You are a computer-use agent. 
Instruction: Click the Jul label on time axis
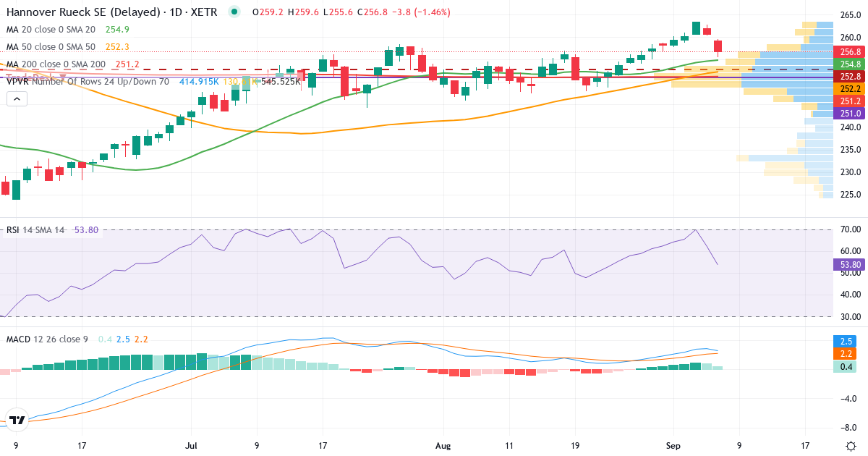click(191, 446)
